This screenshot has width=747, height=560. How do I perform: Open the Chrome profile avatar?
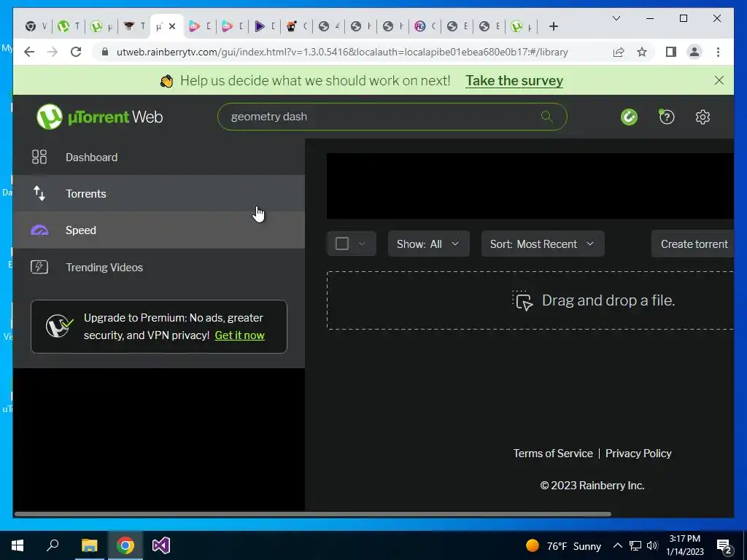pyautogui.click(x=694, y=52)
